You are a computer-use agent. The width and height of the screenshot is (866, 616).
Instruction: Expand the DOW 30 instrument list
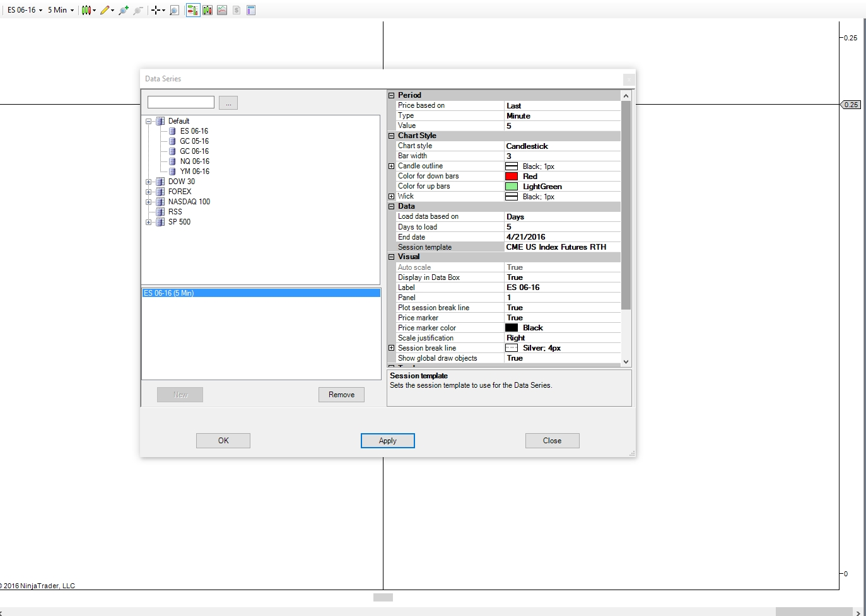coord(149,182)
